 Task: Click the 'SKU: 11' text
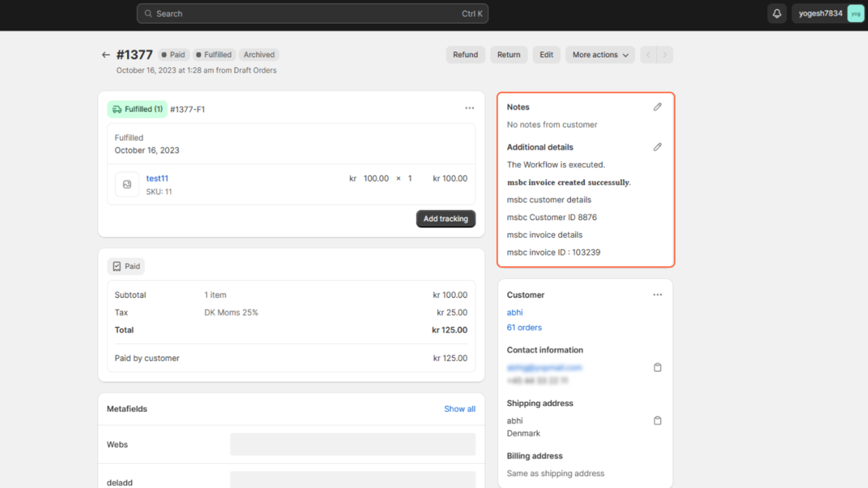coord(159,192)
